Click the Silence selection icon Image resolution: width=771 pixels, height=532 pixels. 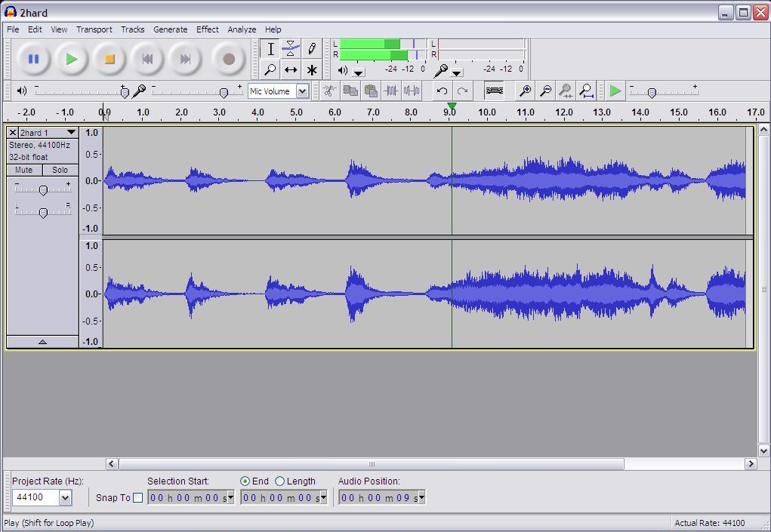[412, 91]
